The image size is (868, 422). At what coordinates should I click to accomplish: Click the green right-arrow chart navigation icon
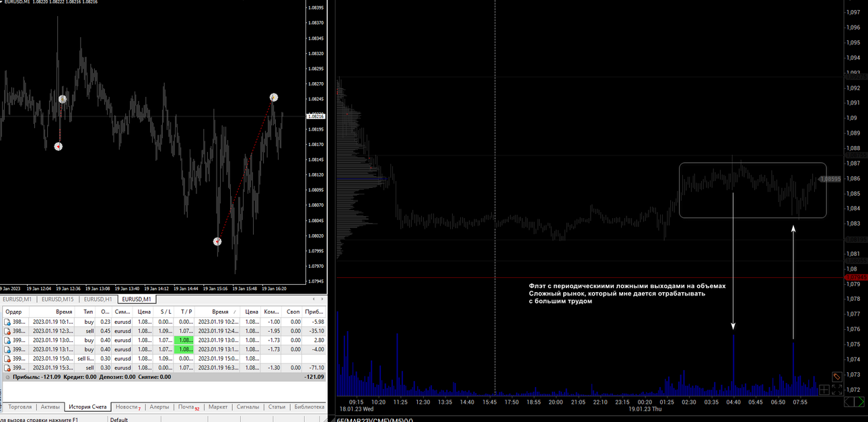coord(859,402)
